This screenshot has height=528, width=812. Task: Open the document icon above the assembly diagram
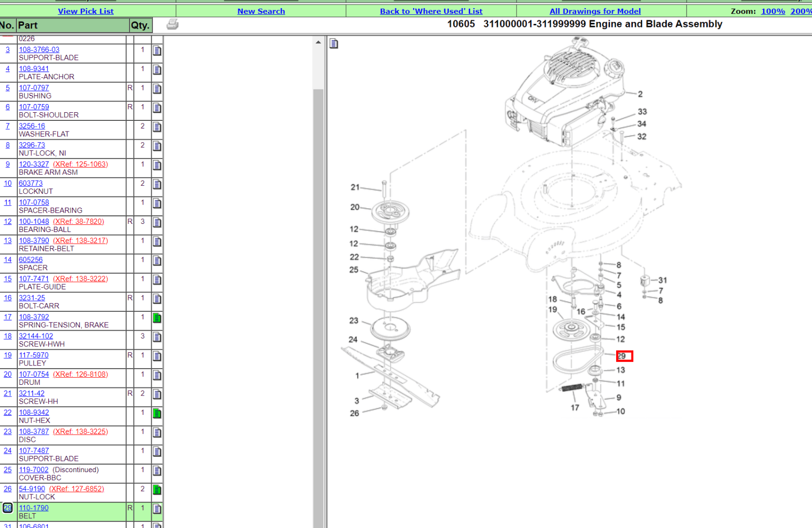[x=334, y=44]
